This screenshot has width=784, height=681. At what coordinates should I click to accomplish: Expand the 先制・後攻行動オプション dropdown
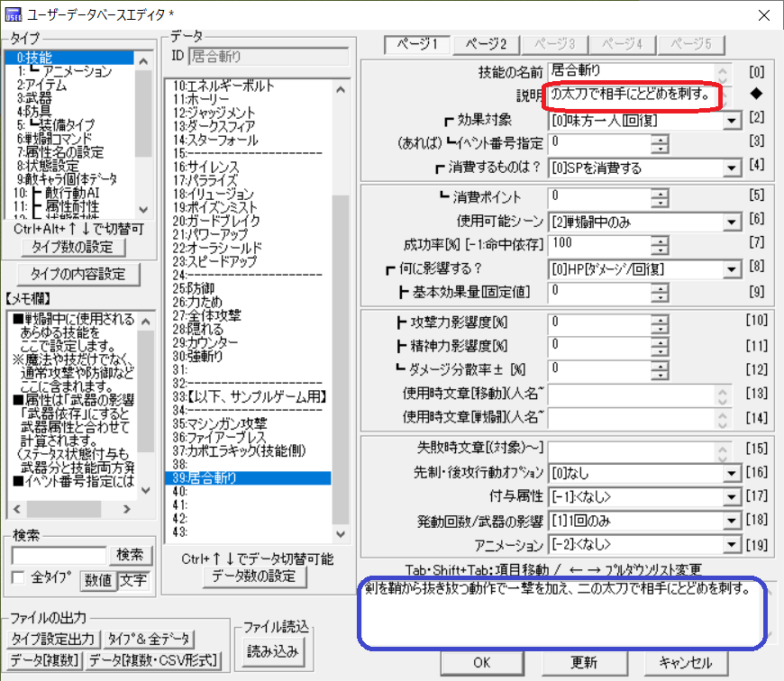pos(732,473)
